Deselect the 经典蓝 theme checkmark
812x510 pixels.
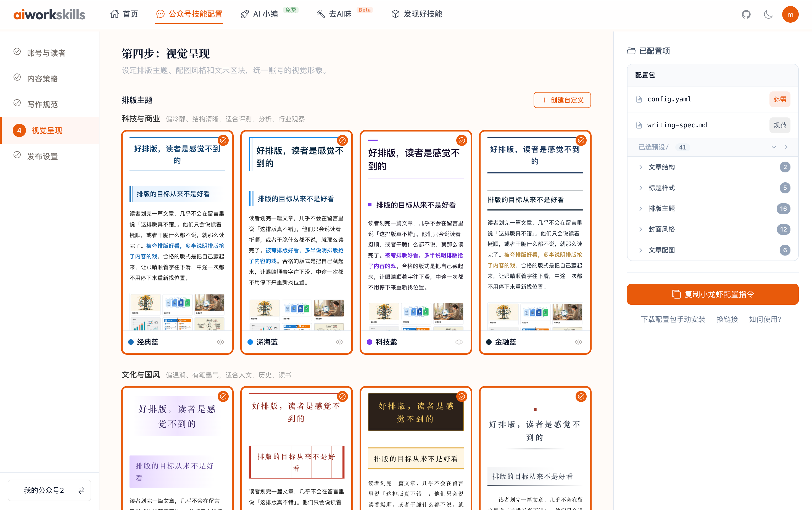coord(223,140)
